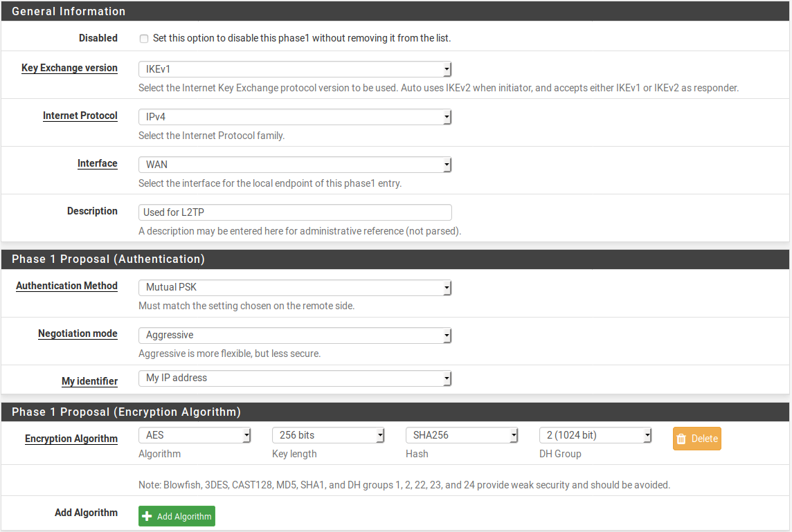Expand the Internet Protocol dropdown

point(295,117)
